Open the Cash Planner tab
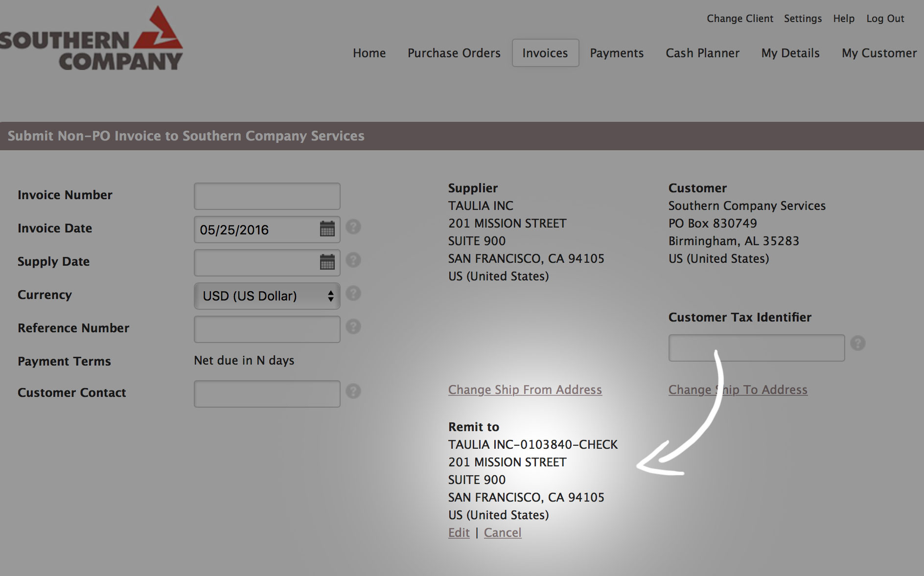Screen dimensions: 924x576 tap(702, 53)
